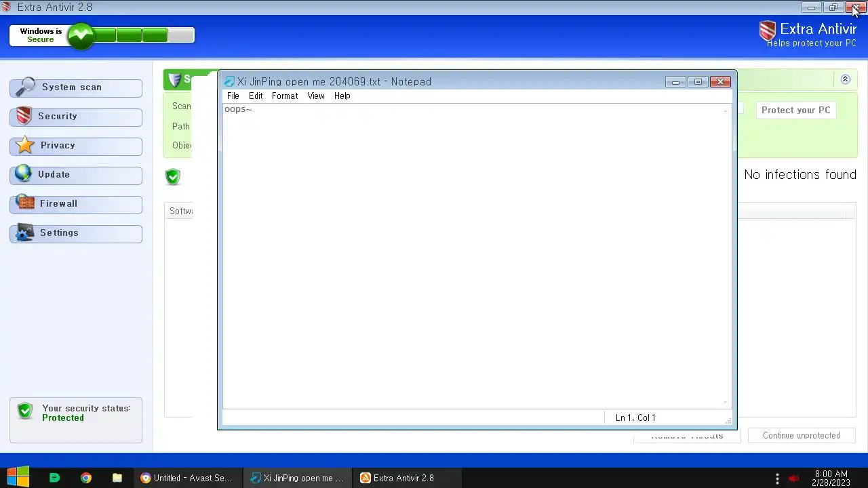The width and height of the screenshot is (868, 488).
Task: Click Ln 1, Col 1 in Notepad status bar
Action: tap(635, 418)
